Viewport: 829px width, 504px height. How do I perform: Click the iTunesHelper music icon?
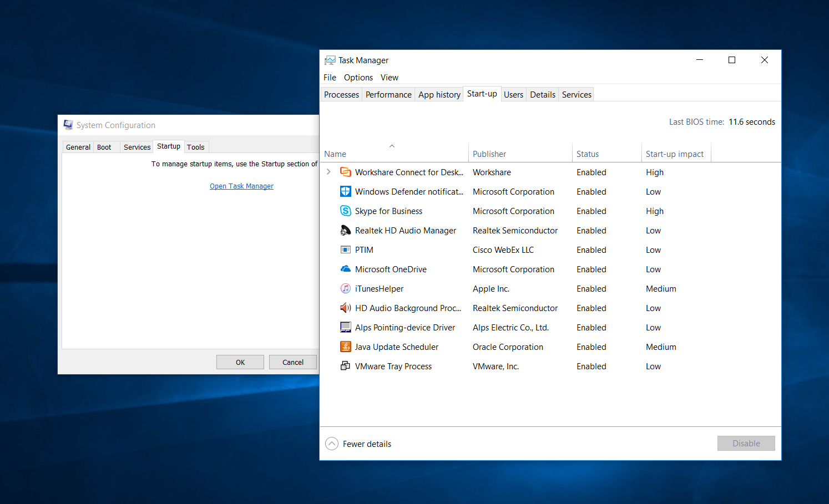pyautogui.click(x=345, y=288)
